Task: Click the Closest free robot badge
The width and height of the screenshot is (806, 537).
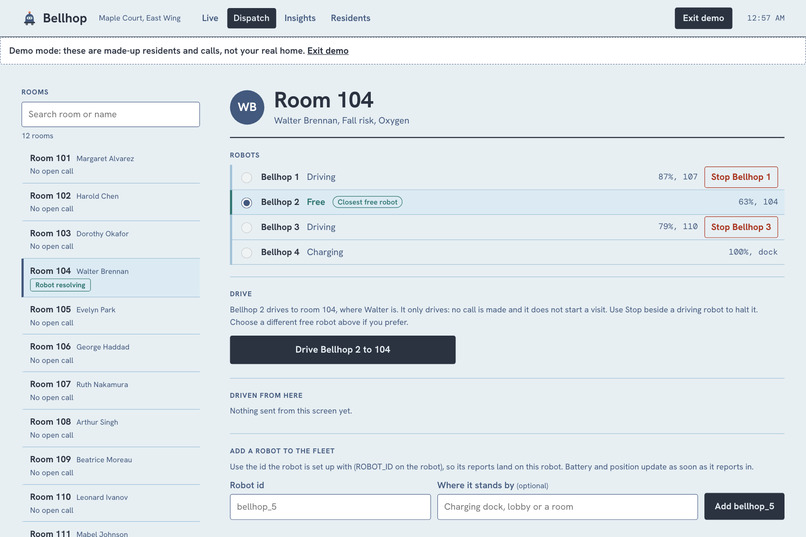Action: [368, 202]
